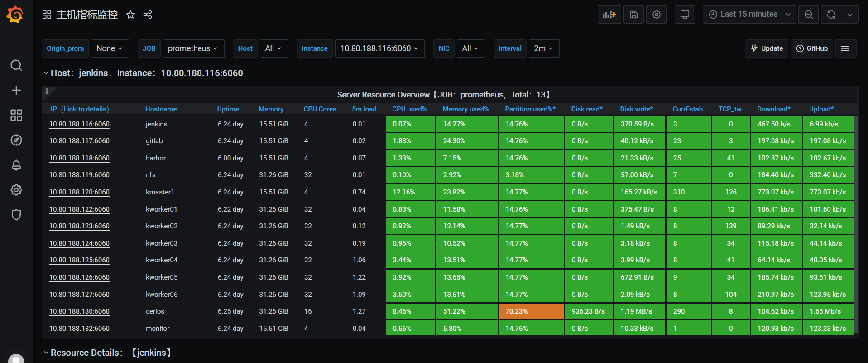The image size is (868, 363).
Task: Click the share dashboard icon
Action: (x=148, y=15)
